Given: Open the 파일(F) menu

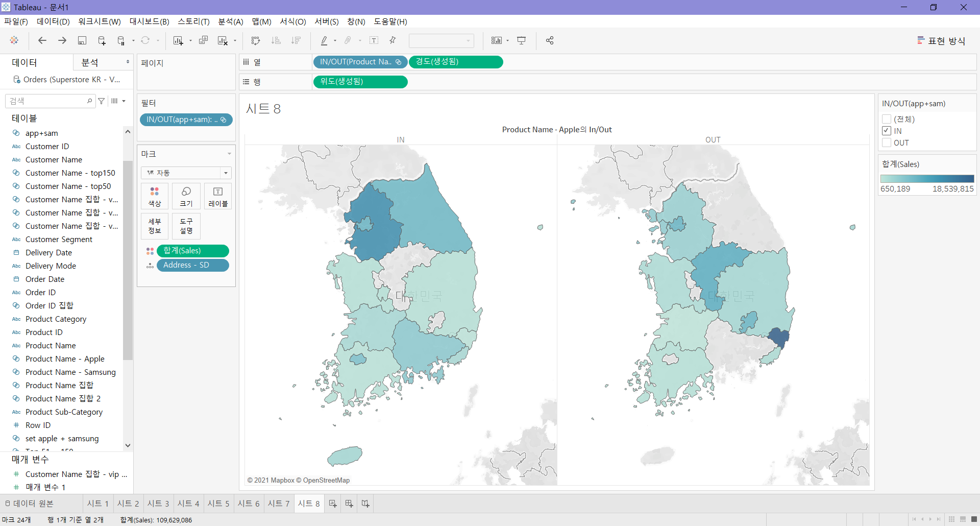Looking at the screenshot, I should click(16, 21).
